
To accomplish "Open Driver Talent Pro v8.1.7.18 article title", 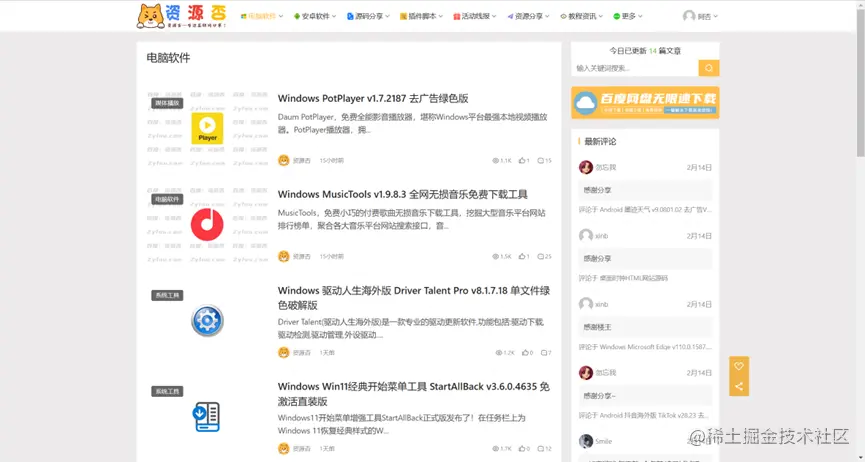I will pyautogui.click(x=414, y=298).
